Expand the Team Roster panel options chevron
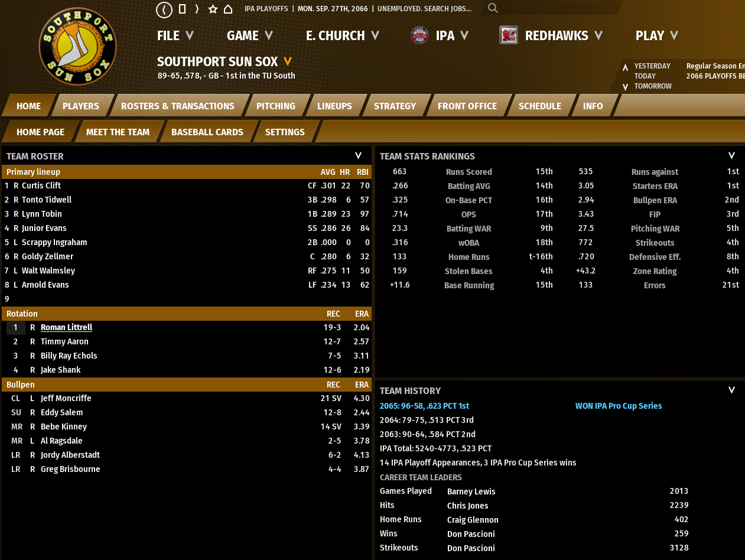The height and width of the screenshot is (560, 745). 358,156
